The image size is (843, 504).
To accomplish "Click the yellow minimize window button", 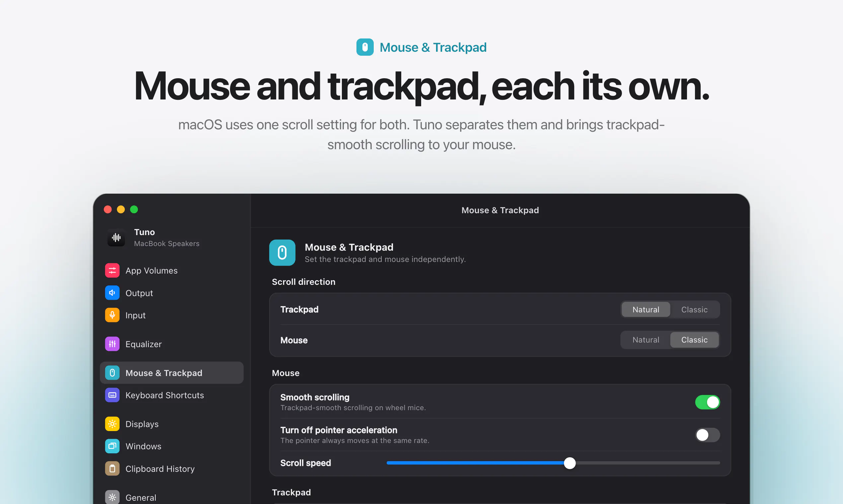I will 121,209.
